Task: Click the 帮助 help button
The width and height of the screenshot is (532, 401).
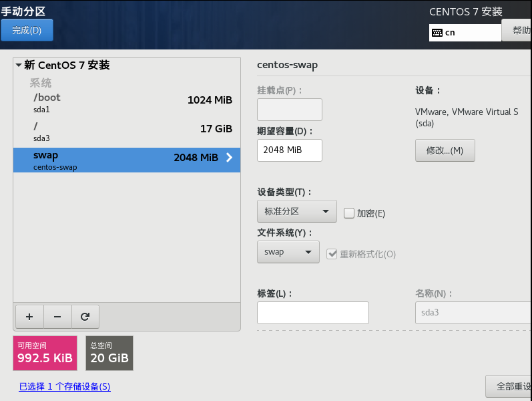Action: [x=517, y=30]
